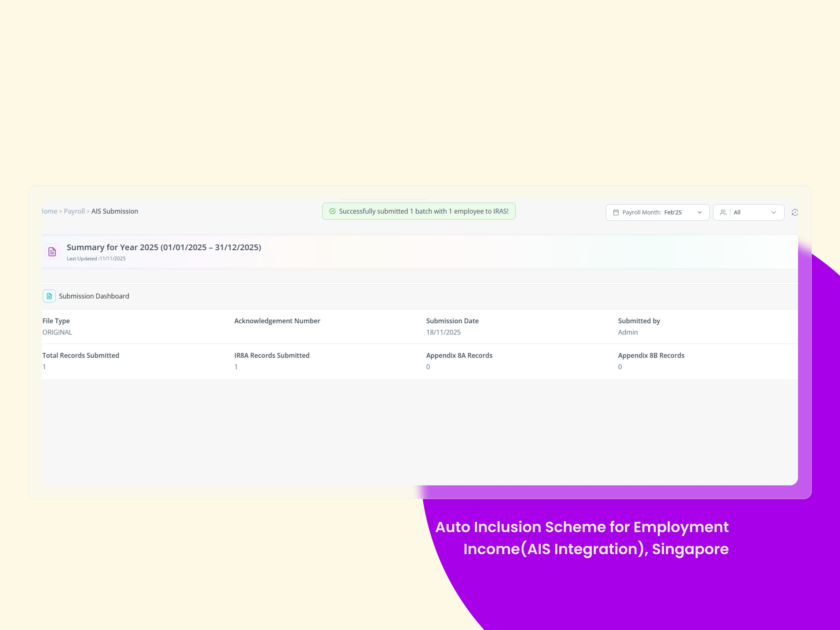The image size is (840, 630).
Task: Click the purple Summary document icon
Action: tap(52, 252)
